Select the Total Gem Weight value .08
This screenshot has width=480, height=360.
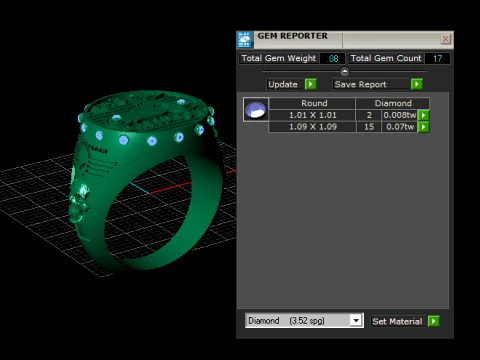pos(332,59)
